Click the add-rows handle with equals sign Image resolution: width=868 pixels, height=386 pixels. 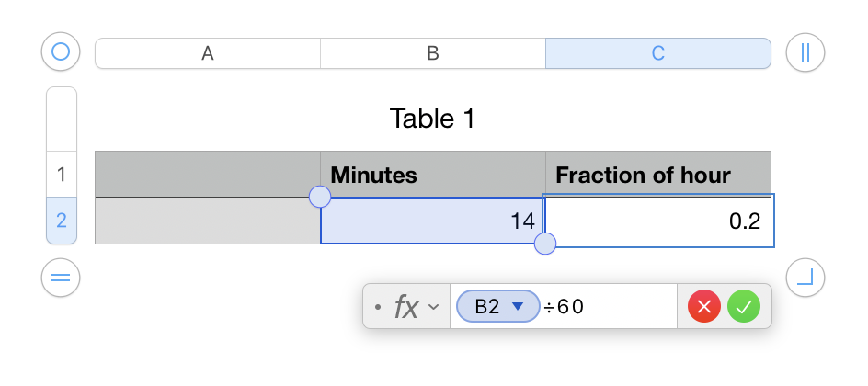click(x=61, y=277)
